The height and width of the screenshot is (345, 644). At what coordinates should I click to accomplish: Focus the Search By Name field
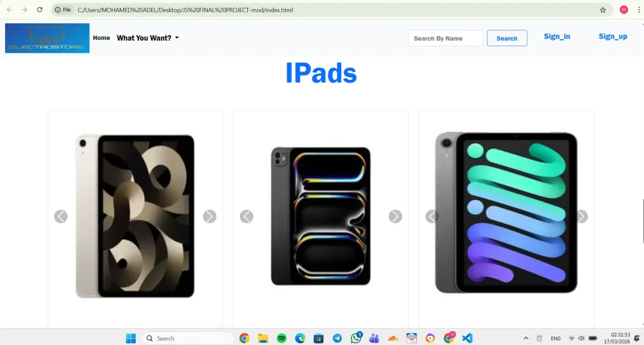[446, 38]
